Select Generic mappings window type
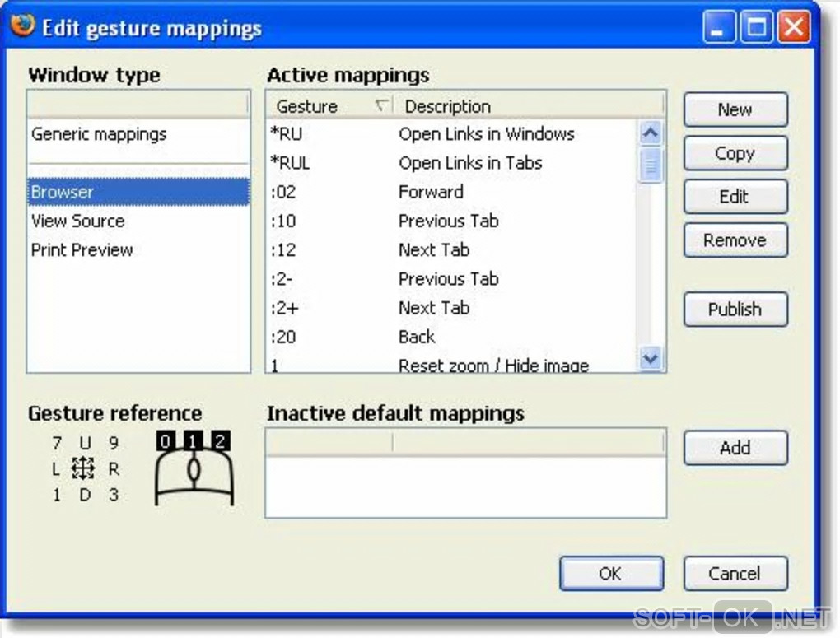Screen dimensions: 840x638 (x=138, y=134)
